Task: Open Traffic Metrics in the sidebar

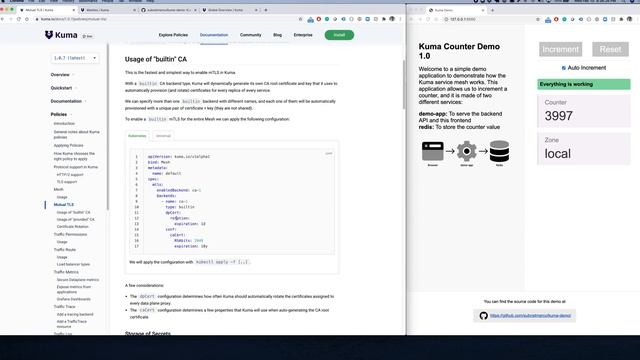Action: (x=66, y=272)
